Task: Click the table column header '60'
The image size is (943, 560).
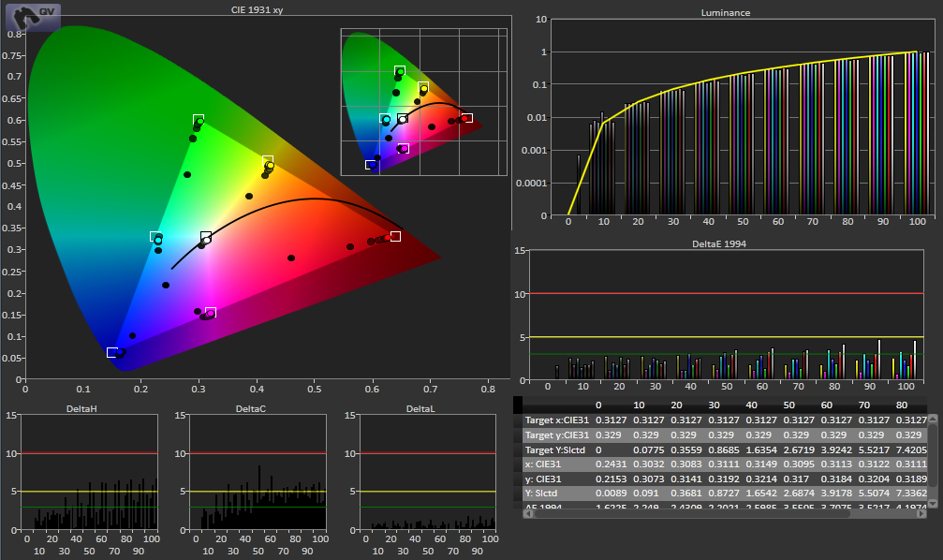Action: point(827,405)
